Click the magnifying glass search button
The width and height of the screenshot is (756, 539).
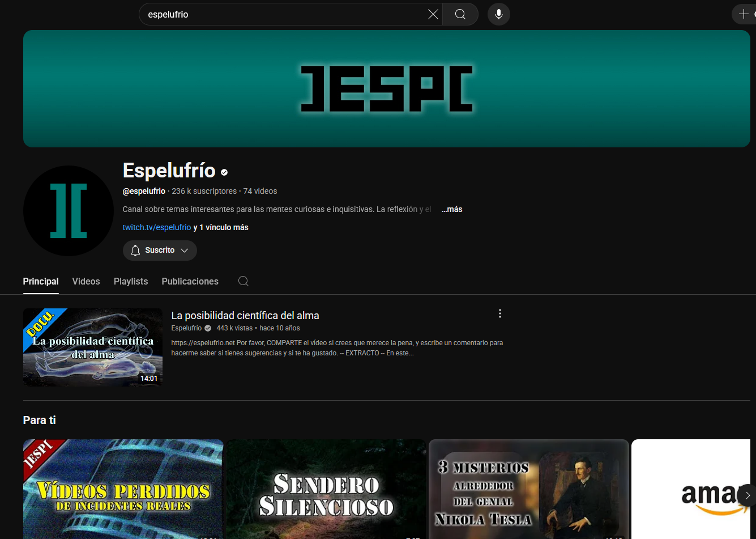pos(460,14)
